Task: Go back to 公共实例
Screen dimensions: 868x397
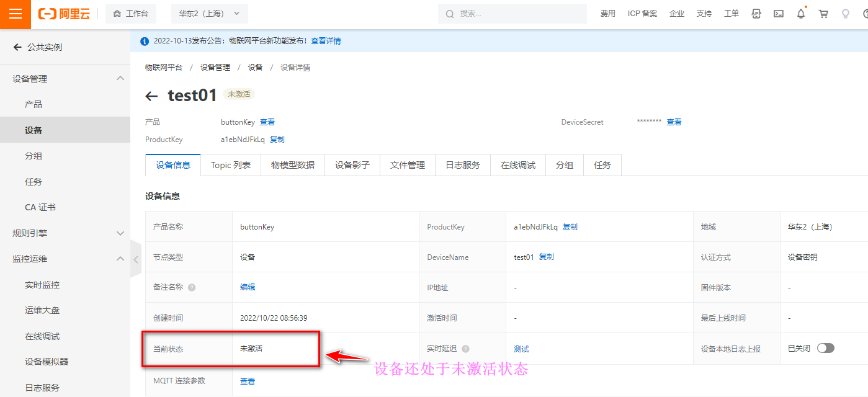Action: click(38, 47)
